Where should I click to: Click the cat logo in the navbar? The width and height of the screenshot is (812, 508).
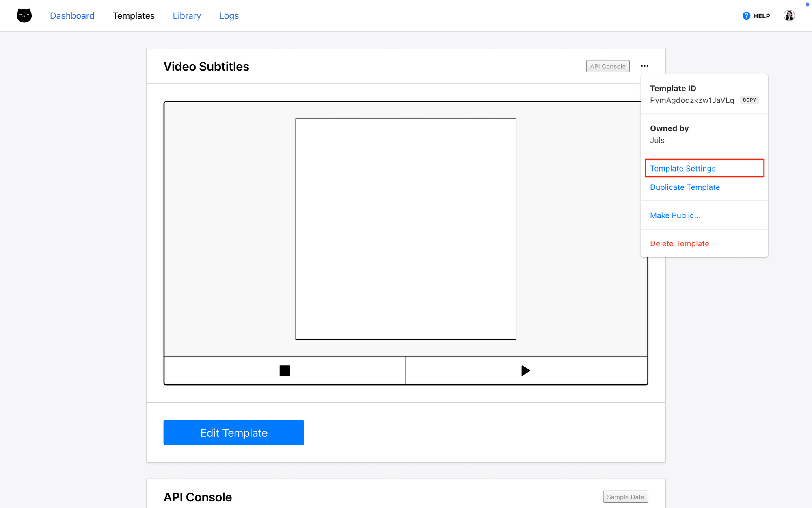coord(24,15)
